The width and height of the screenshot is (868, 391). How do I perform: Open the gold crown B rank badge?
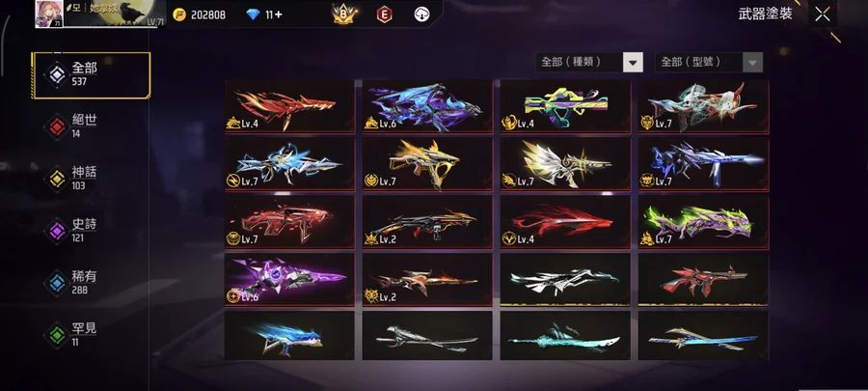[x=344, y=14]
